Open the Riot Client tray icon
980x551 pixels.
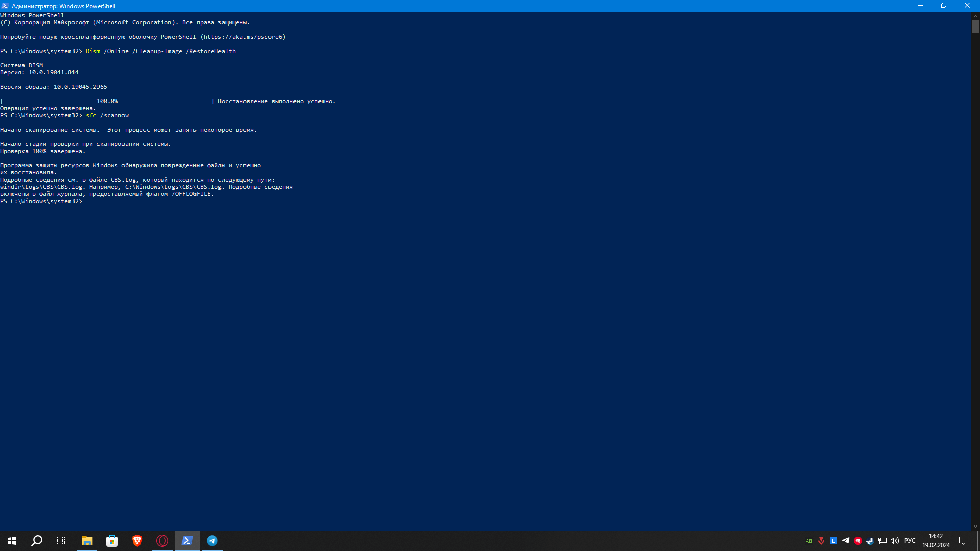(858, 541)
